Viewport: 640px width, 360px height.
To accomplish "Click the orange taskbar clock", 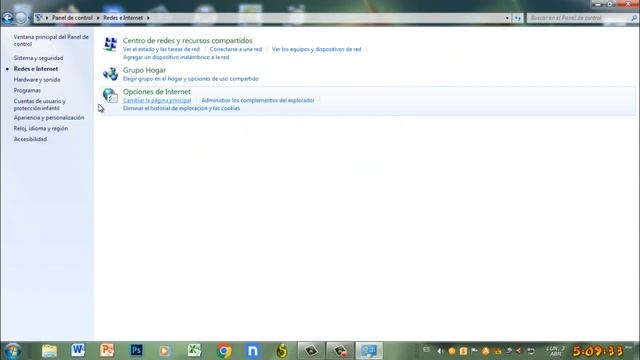I will point(598,351).
